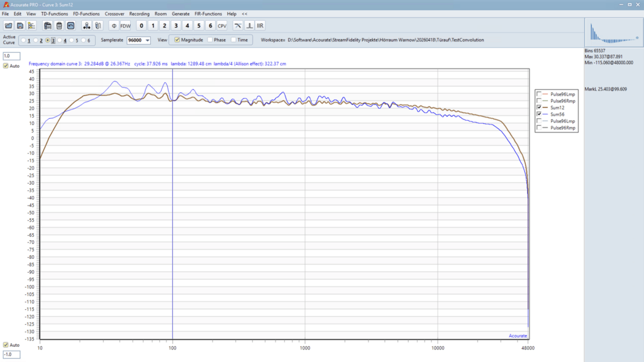The height and width of the screenshot is (362, 644).
Task: Click the trash can delete icon
Action: pos(59,26)
